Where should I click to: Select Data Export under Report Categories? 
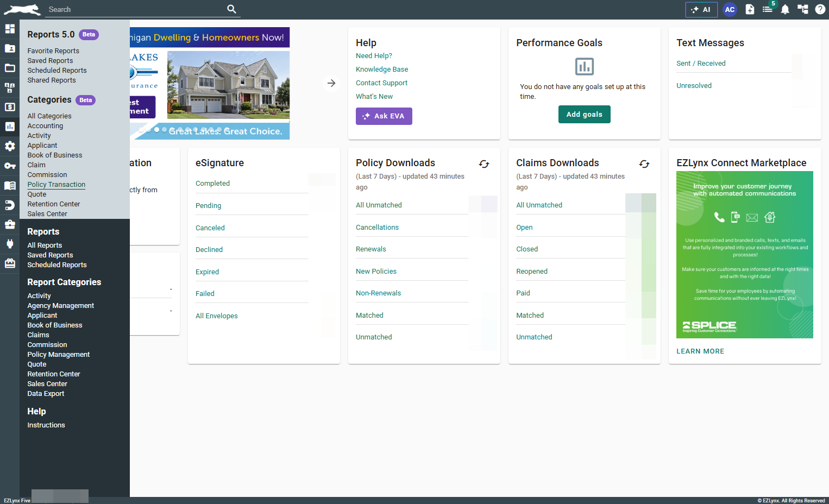(x=46, y=394)
